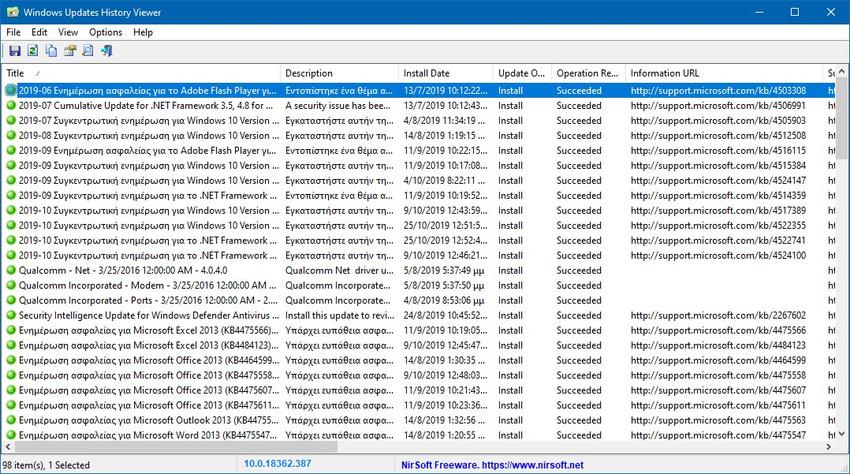Select the Microsoft Word 2013 security update row
This screenshot has height=474, width=850.
pyautogui.click(x=140, y=435)
